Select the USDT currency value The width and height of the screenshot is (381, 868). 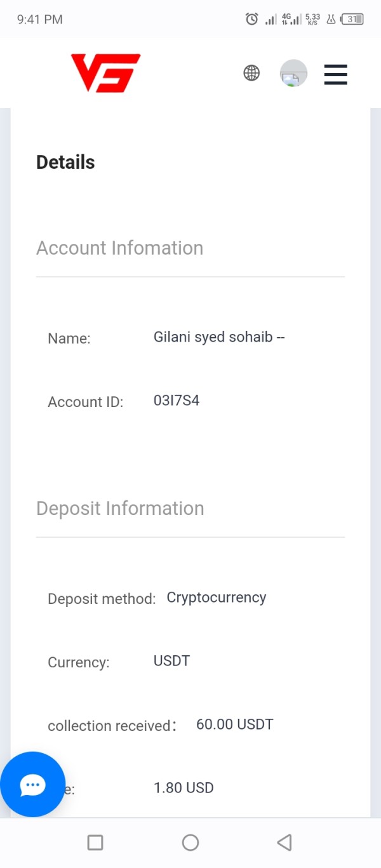(x=171, y=661)
